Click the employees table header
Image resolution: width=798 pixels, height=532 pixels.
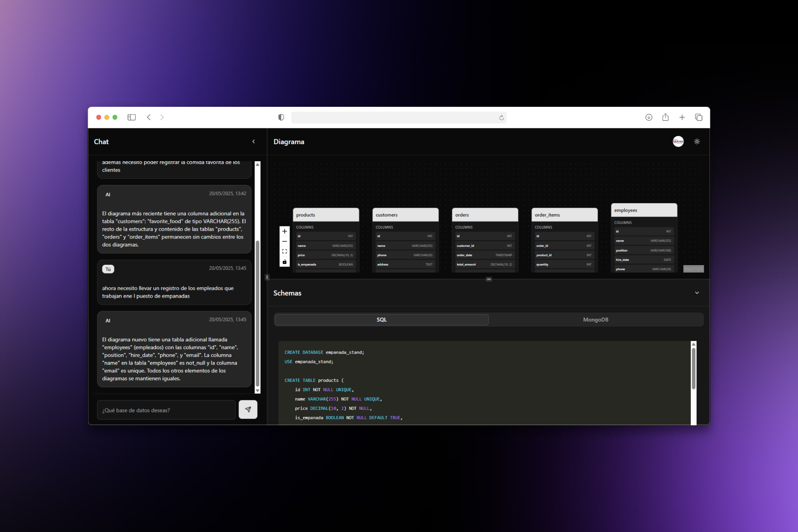643,210
